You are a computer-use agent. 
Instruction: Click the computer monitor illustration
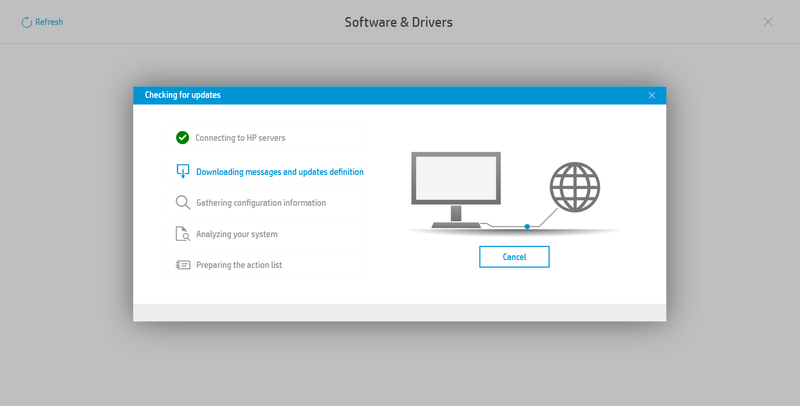point(456,190)
